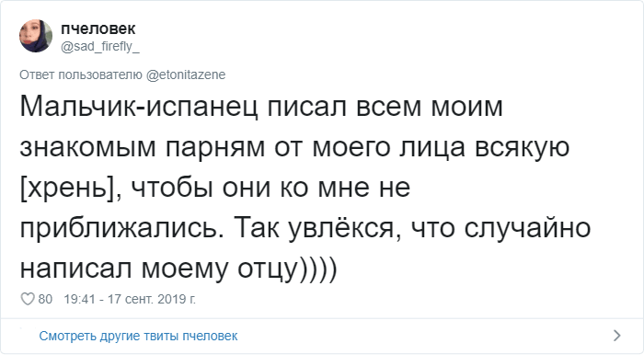Screen dimensions: 644x355
Task: Click the word [хрень] in the tweet
Action: (x=67, y=189)
